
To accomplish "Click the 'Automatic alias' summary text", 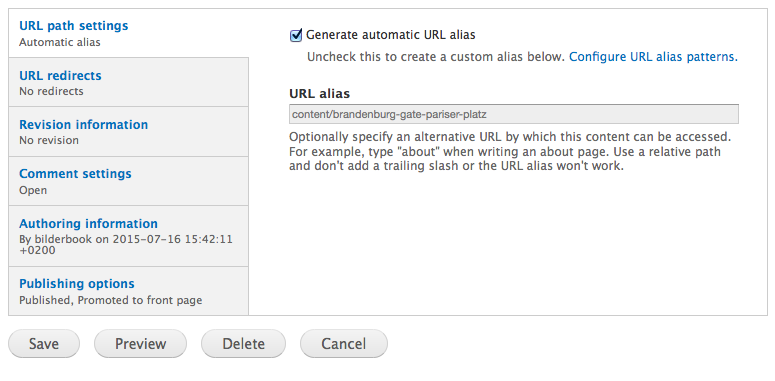I will pos(60,42).
